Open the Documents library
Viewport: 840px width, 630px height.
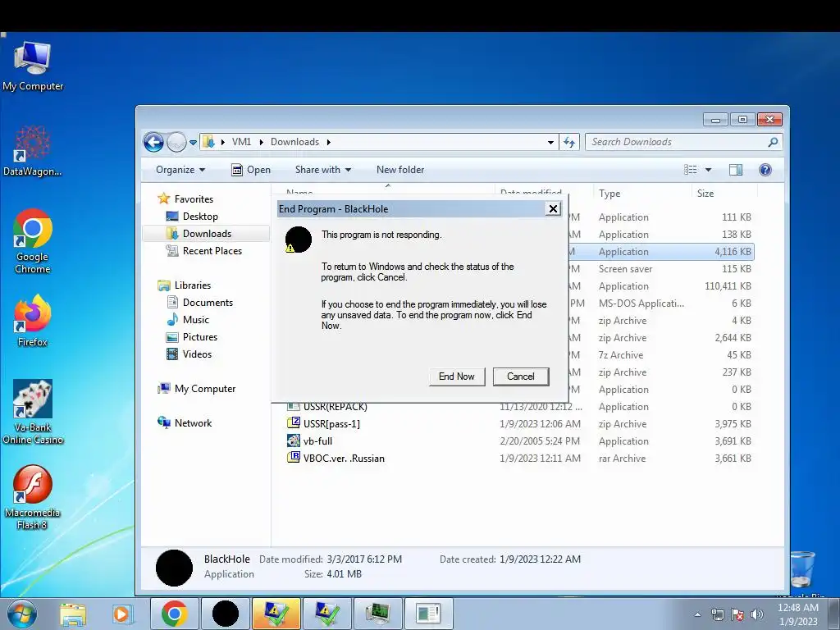[x=200, y=302]
